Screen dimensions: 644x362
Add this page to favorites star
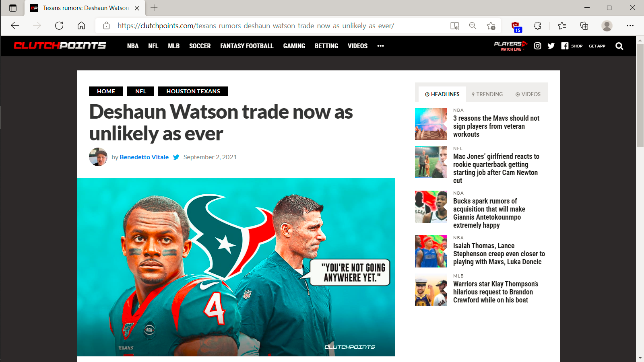[x=491, y=26]
